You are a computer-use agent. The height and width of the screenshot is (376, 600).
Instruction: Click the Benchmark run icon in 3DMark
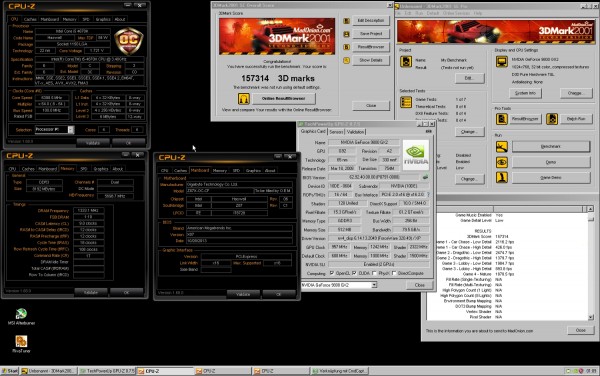coord(502,146)
